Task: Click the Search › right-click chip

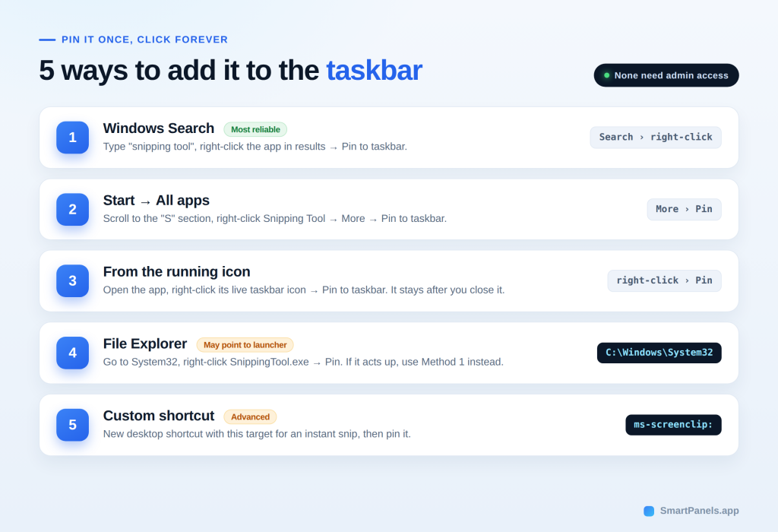Action: [x=656, y=138]
